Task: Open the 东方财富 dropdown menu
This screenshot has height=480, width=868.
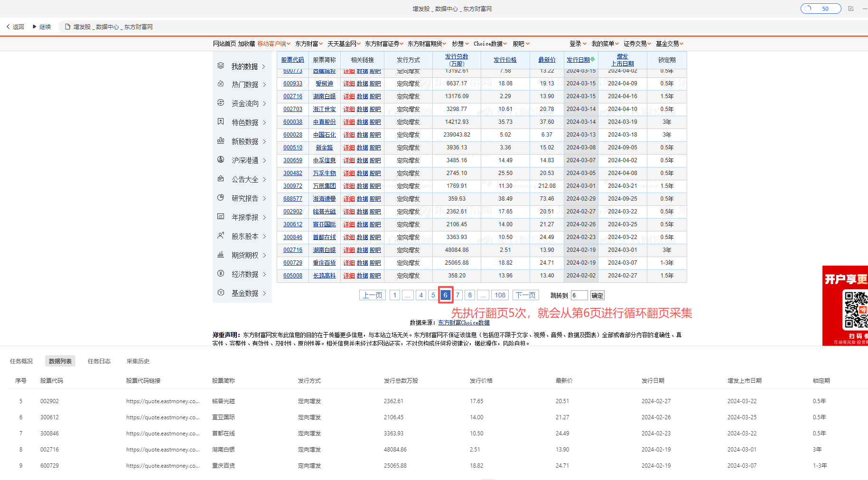Action: (309, 44)
